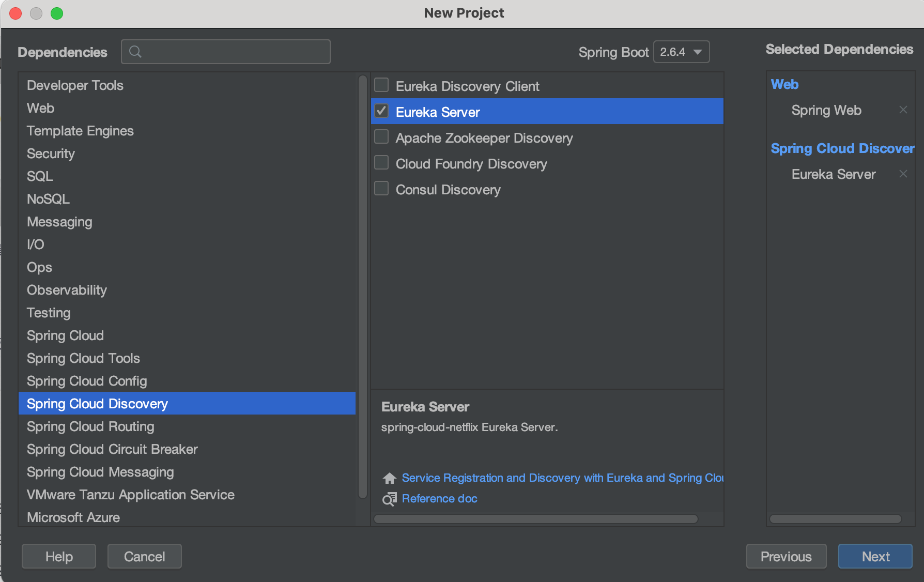Open the Microsoft Azure category

187,517
